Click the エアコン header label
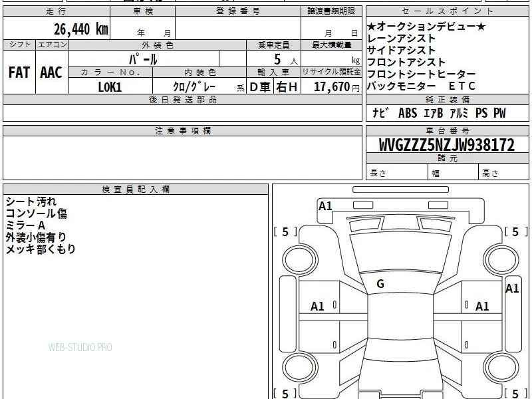The image size is (532, 399). 52,45
